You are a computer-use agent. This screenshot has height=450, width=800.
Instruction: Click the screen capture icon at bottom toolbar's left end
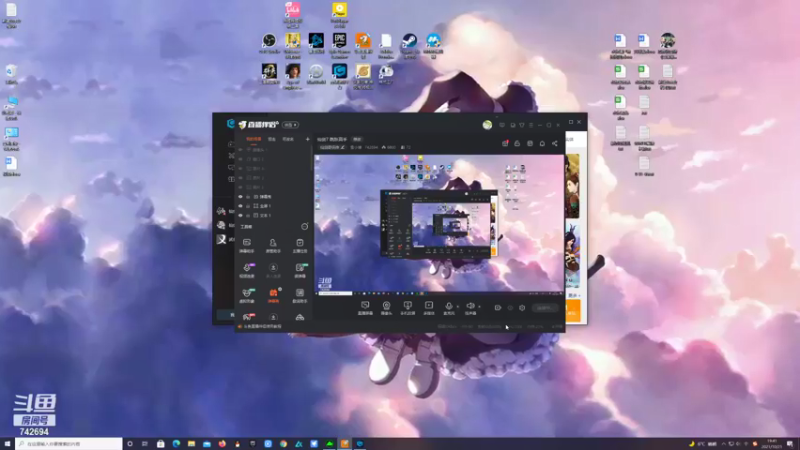coord(365,306)
